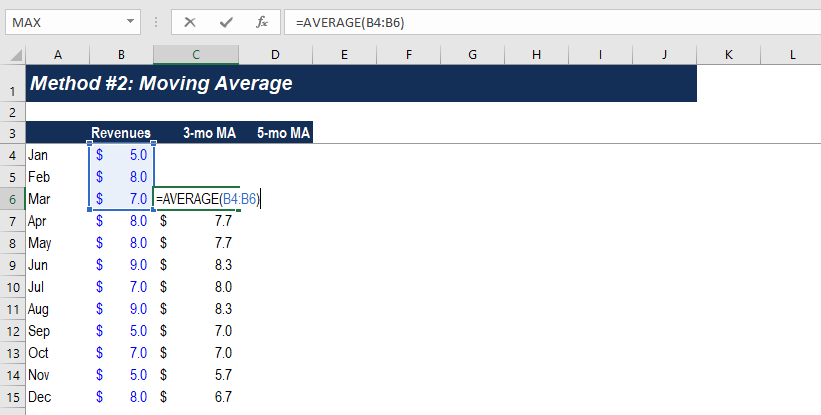Select column A header
821x415 pixels.
click(58, 54)
